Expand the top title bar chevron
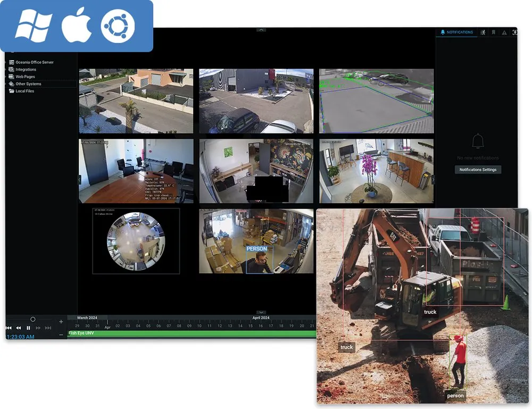 click(x=261, y=30)
